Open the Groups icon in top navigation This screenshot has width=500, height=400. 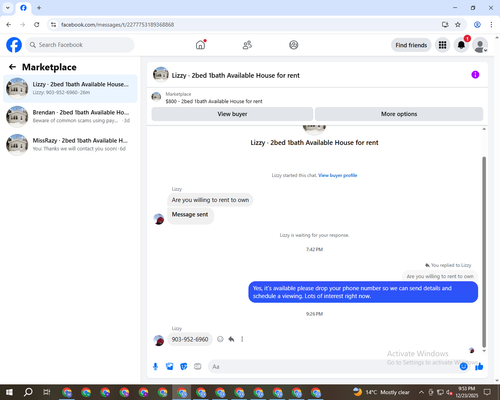pyautogui.click(x=294, y=45)
